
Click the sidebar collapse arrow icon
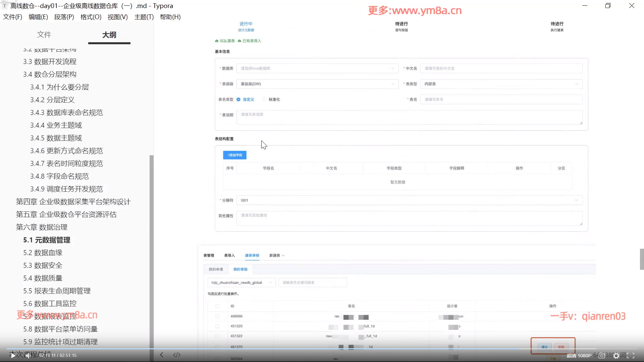(x=162, y=355)
